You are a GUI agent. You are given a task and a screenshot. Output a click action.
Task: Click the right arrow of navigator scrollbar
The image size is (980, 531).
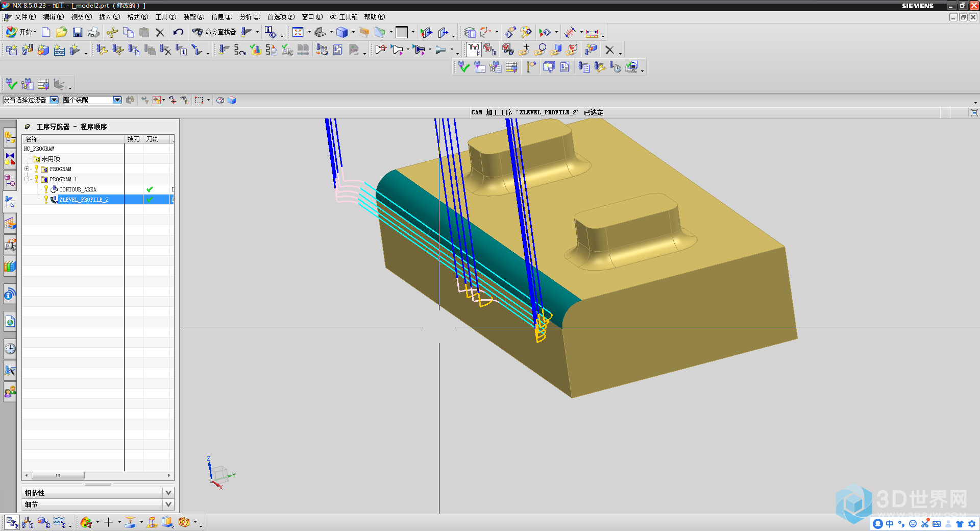click(169, 475)
